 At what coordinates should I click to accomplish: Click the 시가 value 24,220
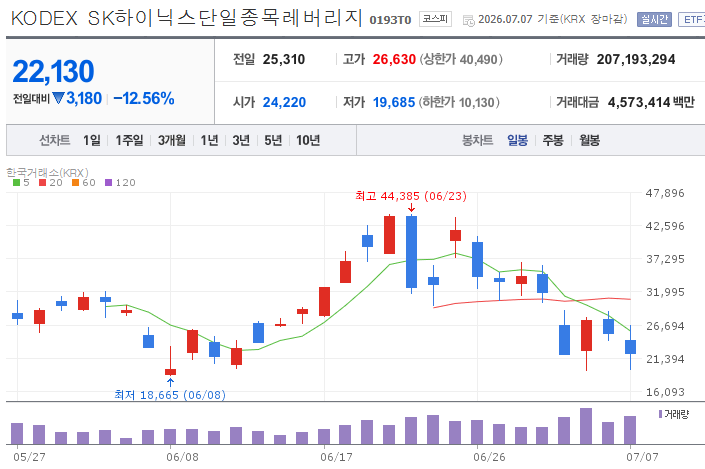[284, 103]
